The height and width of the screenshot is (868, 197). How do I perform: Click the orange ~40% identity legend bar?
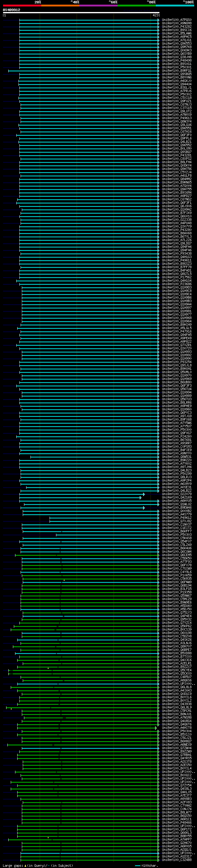[60, 6]
